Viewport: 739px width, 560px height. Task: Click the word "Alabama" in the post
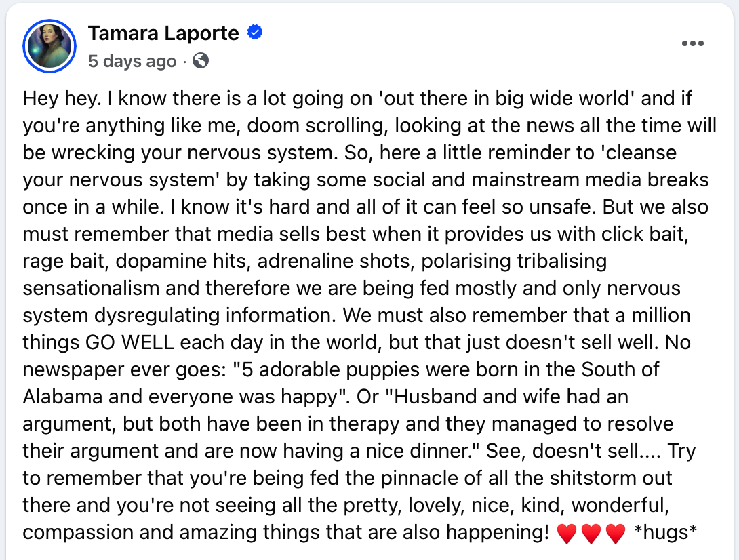(x=63, y=396)
